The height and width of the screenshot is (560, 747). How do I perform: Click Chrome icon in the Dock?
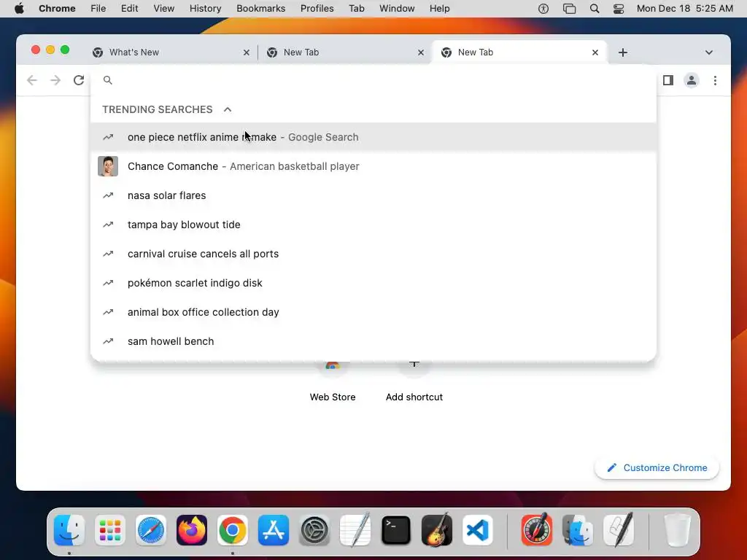click(233, 530)
